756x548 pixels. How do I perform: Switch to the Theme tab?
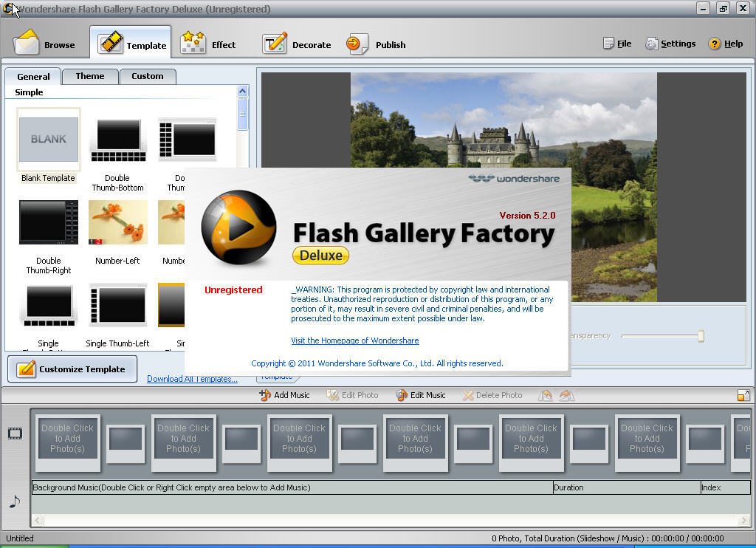89,75
